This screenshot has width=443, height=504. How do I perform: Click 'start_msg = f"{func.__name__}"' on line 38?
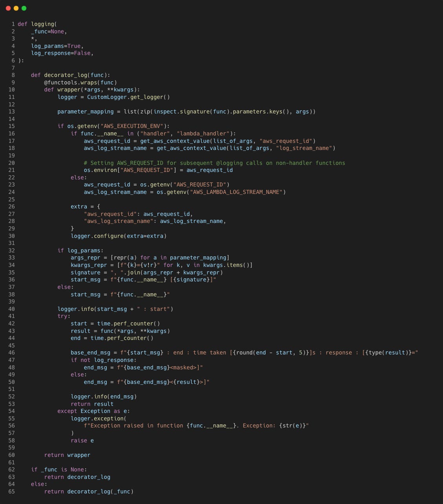tap(120, 294)
